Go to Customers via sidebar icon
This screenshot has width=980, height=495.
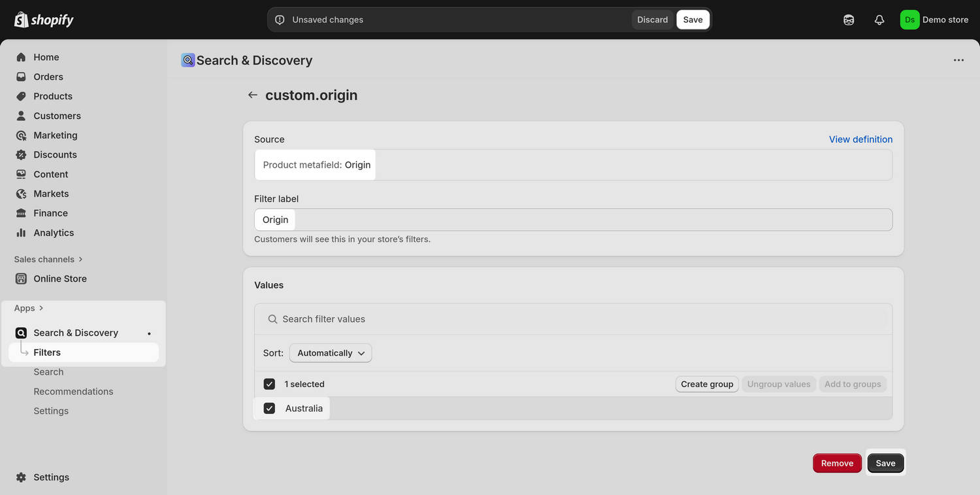pos(20,116)
